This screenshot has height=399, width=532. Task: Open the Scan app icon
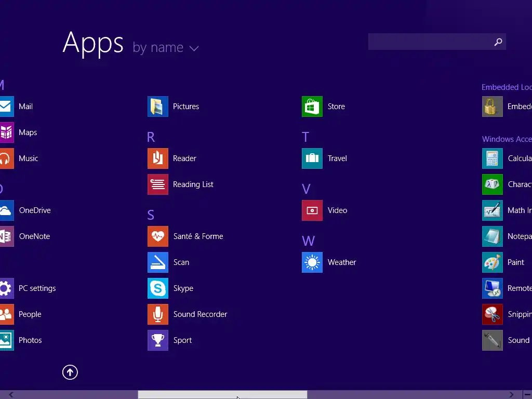pos(158,262)
